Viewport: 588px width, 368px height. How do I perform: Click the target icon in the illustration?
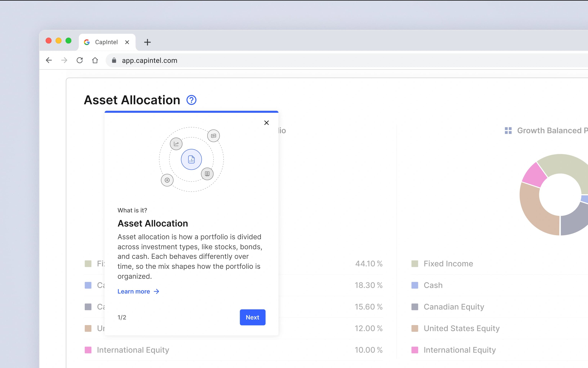pos(167,180)
